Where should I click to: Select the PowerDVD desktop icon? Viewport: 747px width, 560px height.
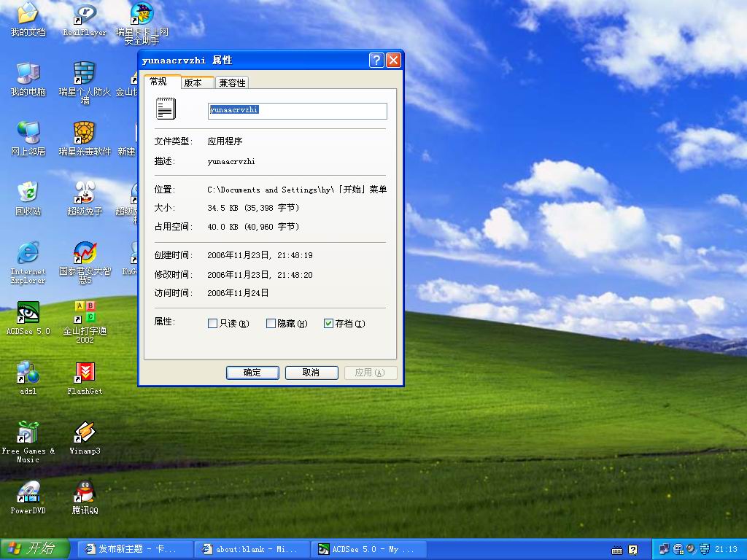pos(28,492)
